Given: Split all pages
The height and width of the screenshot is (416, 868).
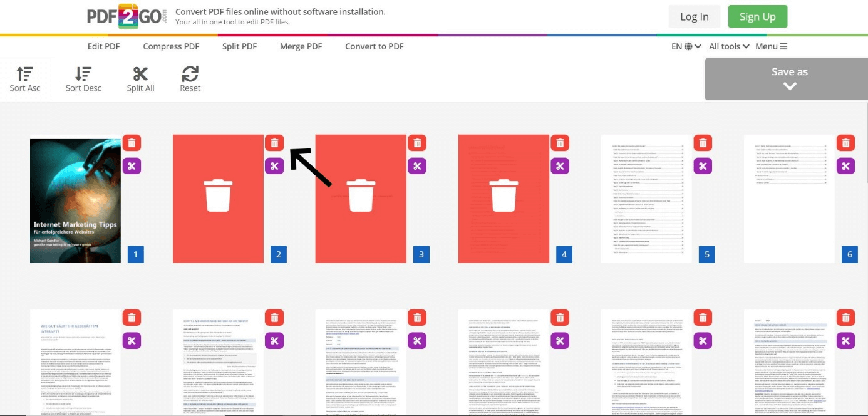Looking at the screenshot, I should pos(140,80).
